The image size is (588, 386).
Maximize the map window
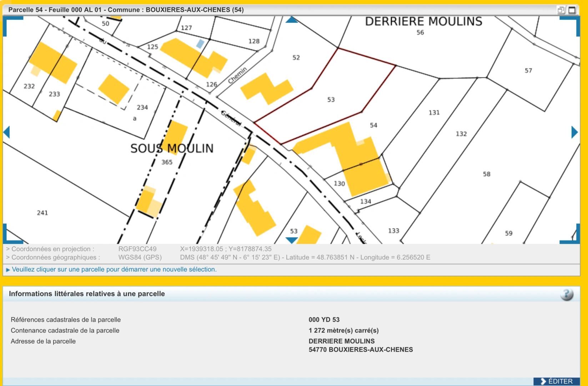[x=572, y=10]
